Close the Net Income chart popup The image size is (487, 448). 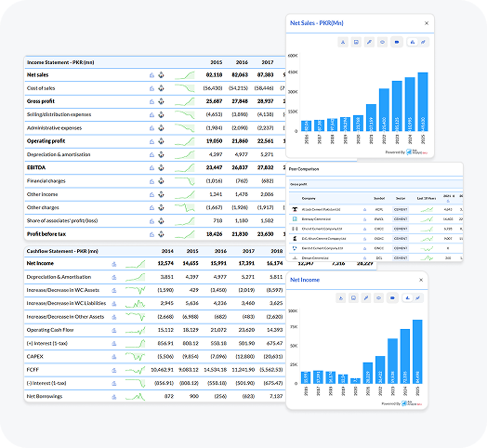(421, 280)
